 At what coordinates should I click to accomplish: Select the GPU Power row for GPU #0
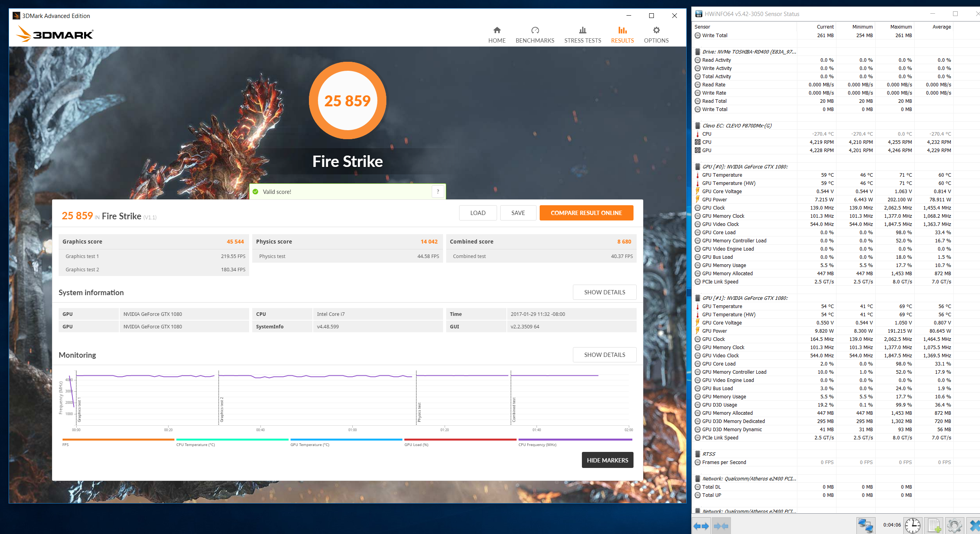(x=714, y=199)
